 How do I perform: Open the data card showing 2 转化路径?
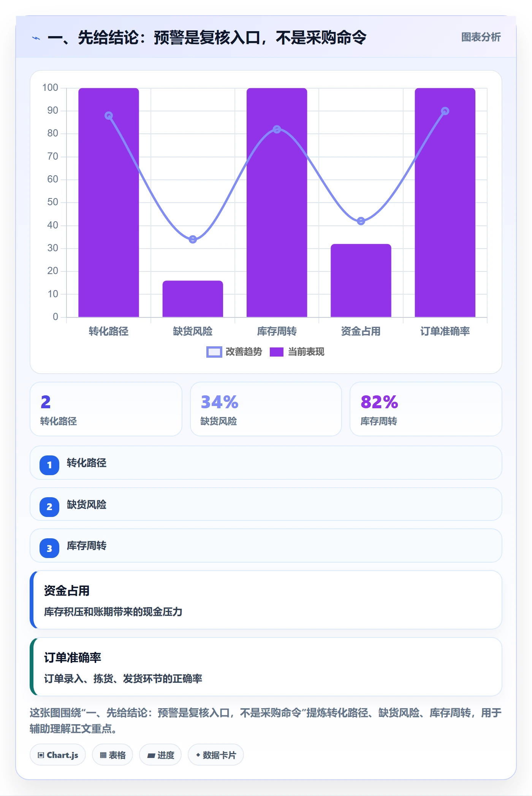(x=106, y=409)
